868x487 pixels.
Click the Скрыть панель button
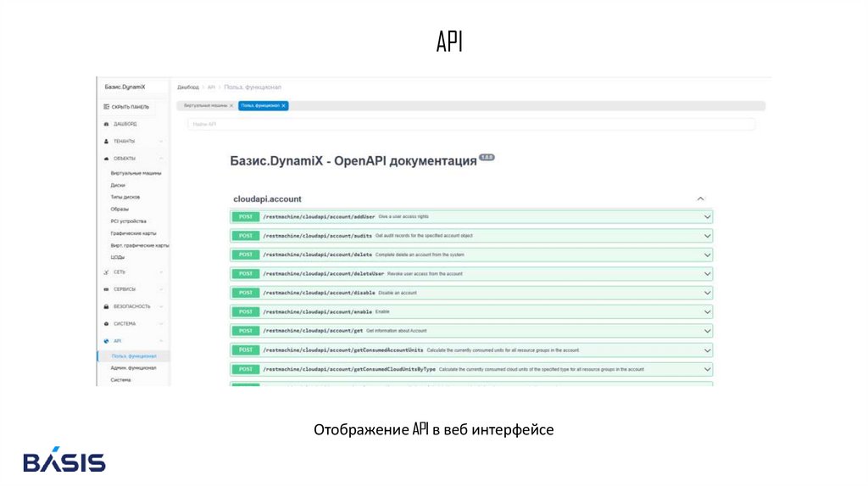point(126,107)
